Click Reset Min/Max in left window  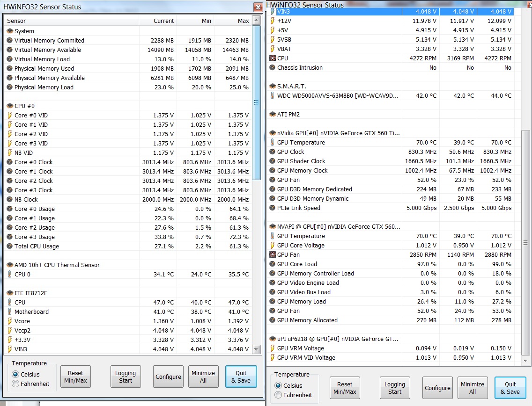click(x=75, y=377)
